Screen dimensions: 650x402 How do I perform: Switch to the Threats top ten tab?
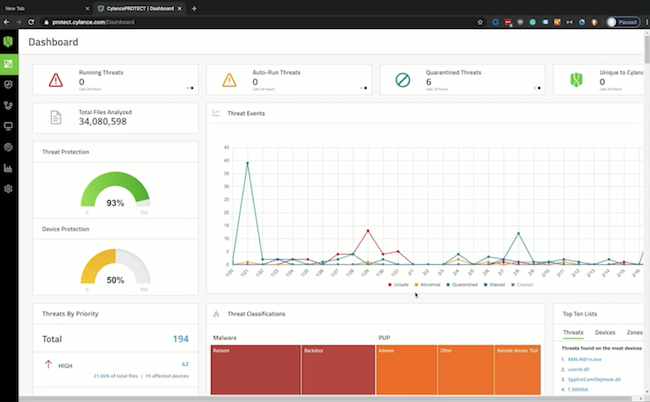573,332
